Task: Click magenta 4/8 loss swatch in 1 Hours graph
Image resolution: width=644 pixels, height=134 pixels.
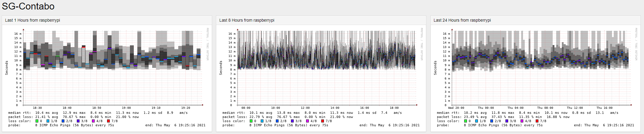Action: [93, 121]
